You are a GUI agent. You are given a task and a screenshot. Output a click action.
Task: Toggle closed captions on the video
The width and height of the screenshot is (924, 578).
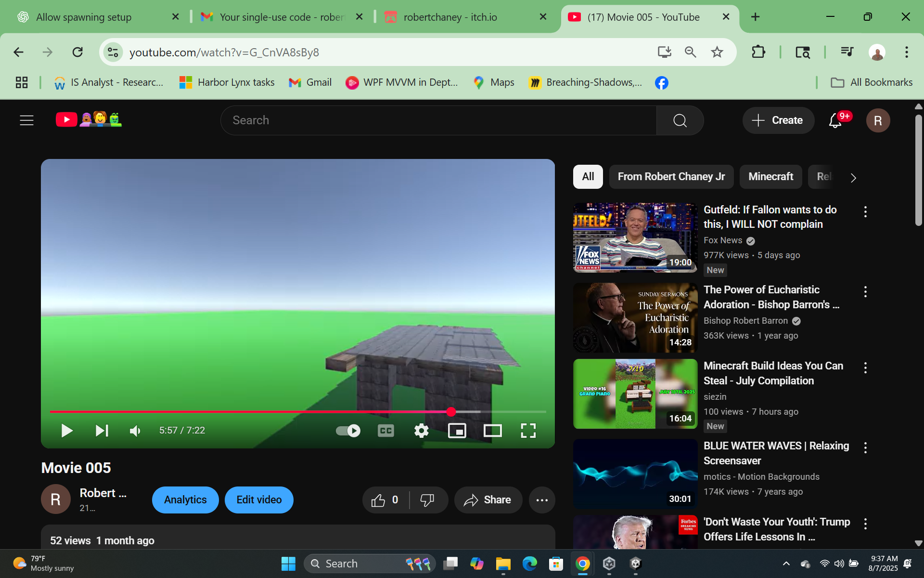point(385,430)
